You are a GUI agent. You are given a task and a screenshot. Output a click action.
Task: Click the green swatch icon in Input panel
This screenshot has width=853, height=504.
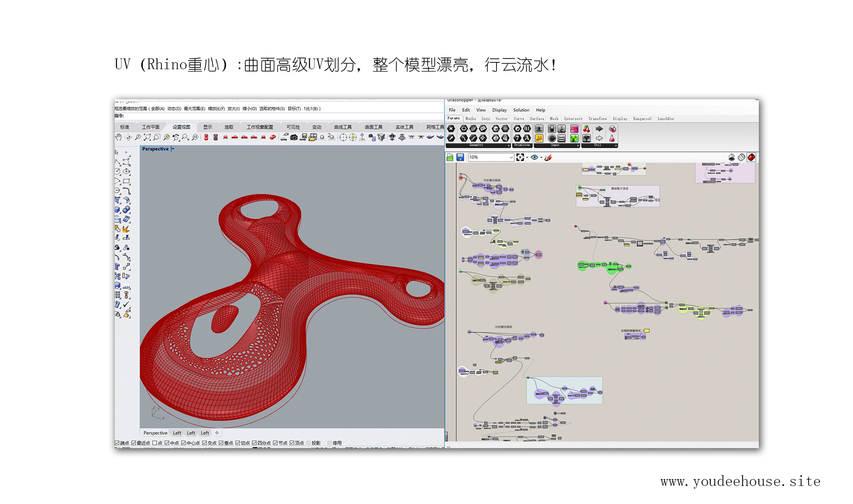[x=574, y=138]
